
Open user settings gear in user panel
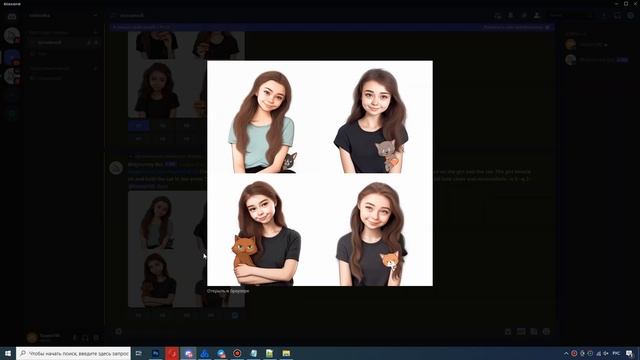(96, 338)
